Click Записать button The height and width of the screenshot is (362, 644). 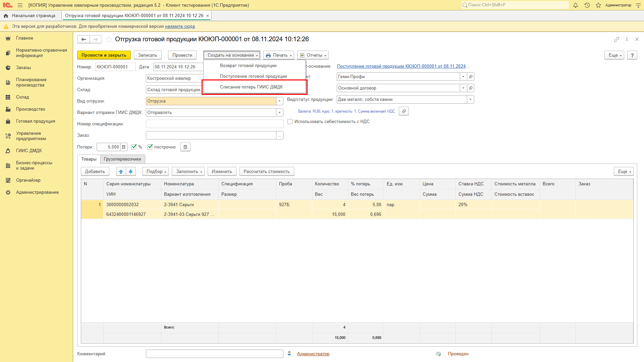click(148, 55)
